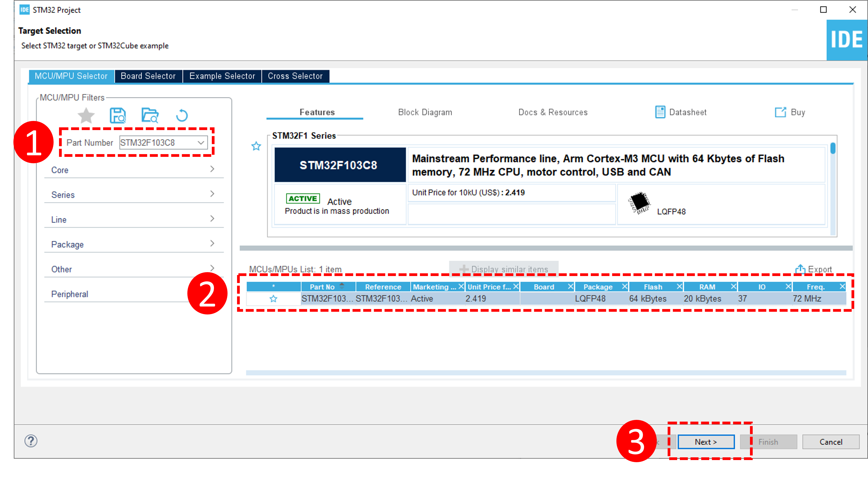Click the Cancel button
The width and height of the screenshot is (868, 488).
(x=831, y=442)
